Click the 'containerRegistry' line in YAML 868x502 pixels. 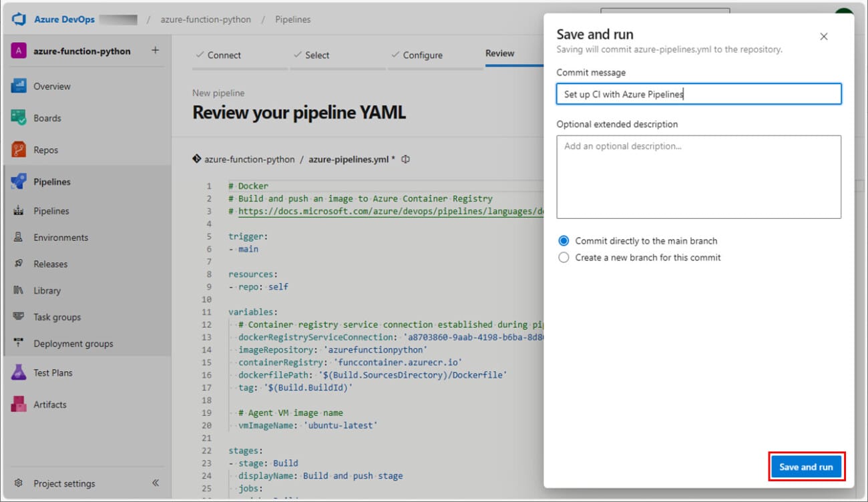pos(351,362)
